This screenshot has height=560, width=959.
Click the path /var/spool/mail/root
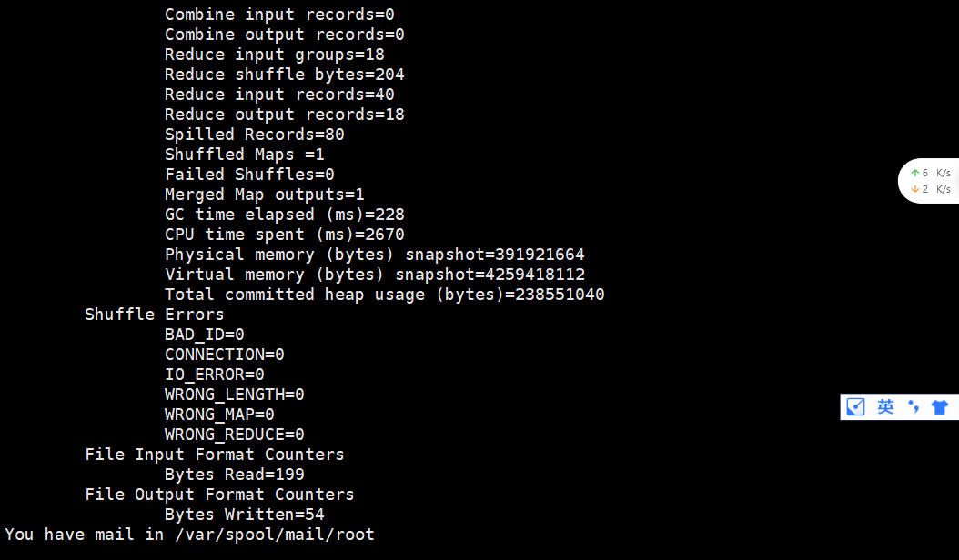[x=275, y=534]
